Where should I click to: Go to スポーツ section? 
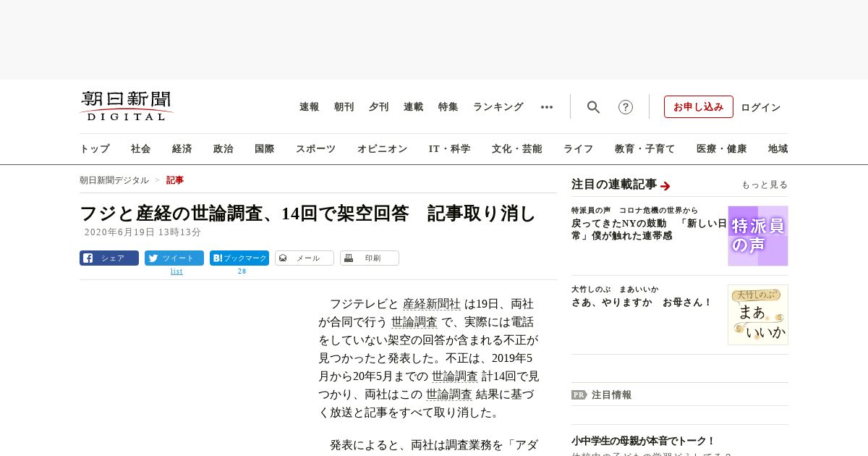click(315, 149)
